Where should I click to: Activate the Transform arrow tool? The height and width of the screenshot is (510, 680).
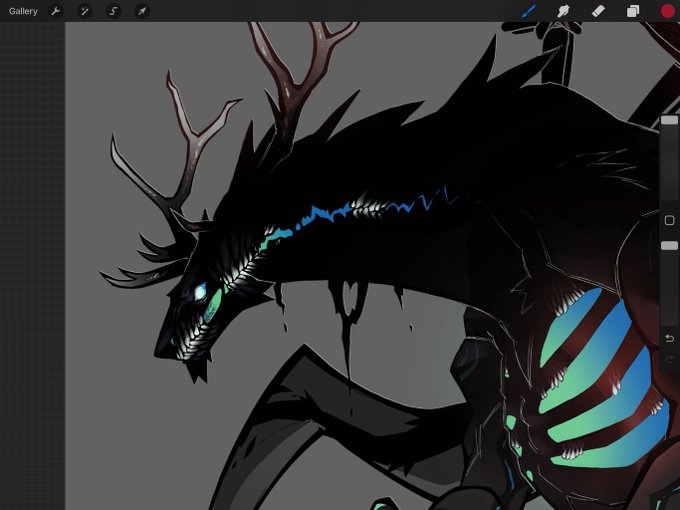(142, 11)
